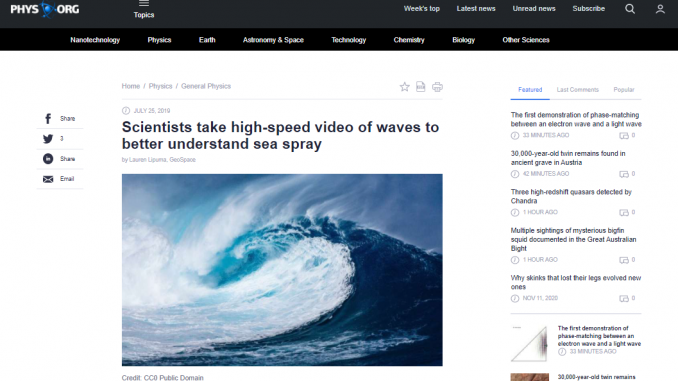Open the user account profile icon
Image resolution: width=678 pixels, height=381 pixels.
coord(660,9)
